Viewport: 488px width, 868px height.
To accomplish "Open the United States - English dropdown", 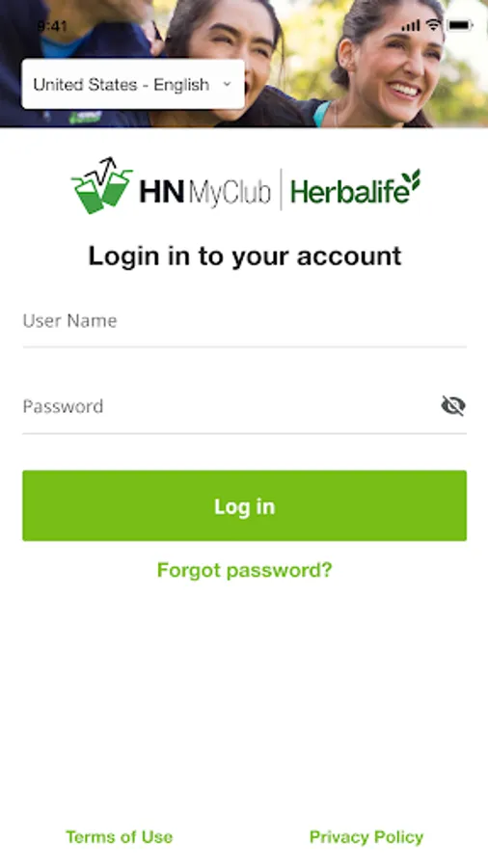I will 133,84.
